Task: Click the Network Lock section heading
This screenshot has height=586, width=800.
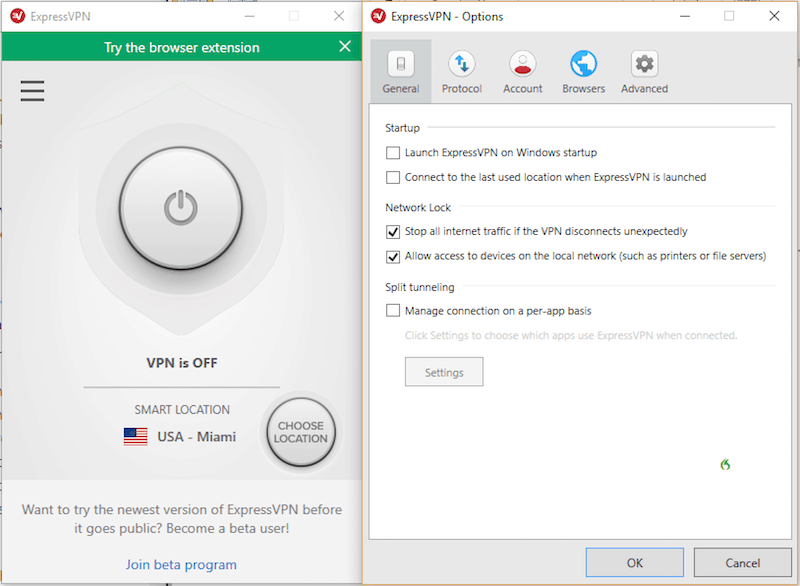Action: pyautogui.click(x=418, y=208)
